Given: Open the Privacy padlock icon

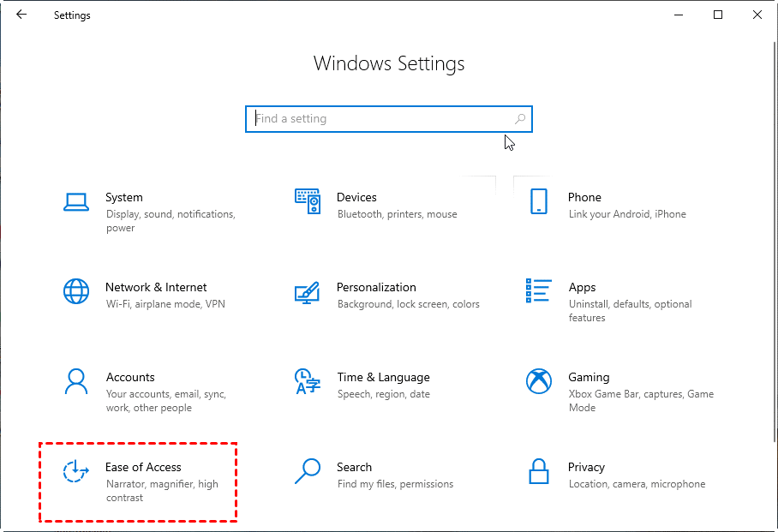Looking at the screenshot, I should [538, 471].
